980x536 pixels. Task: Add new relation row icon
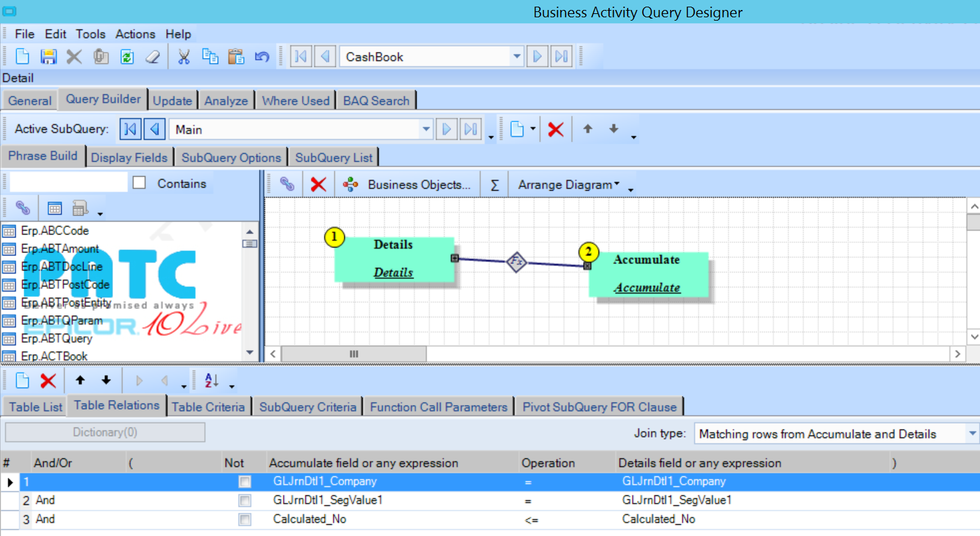point(23,380)
